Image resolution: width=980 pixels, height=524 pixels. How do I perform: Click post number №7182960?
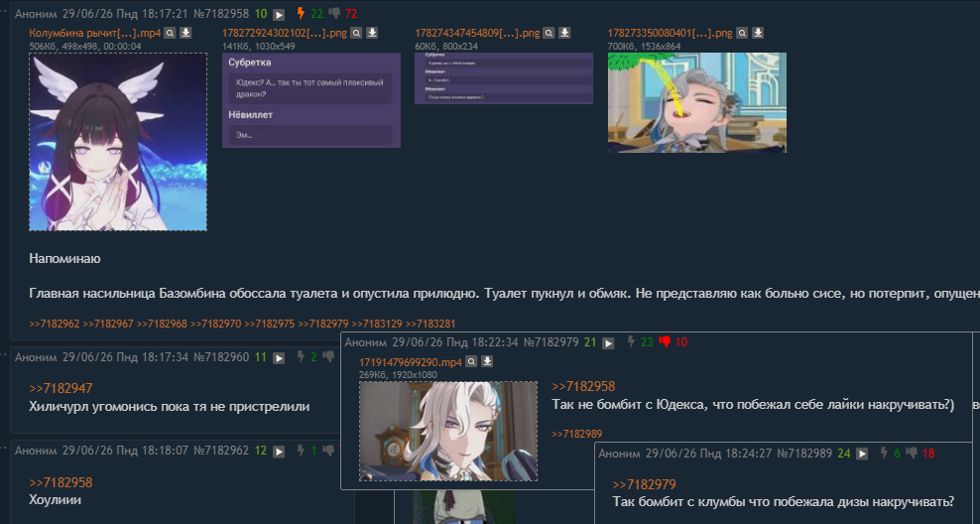click(x=221, y=357)
